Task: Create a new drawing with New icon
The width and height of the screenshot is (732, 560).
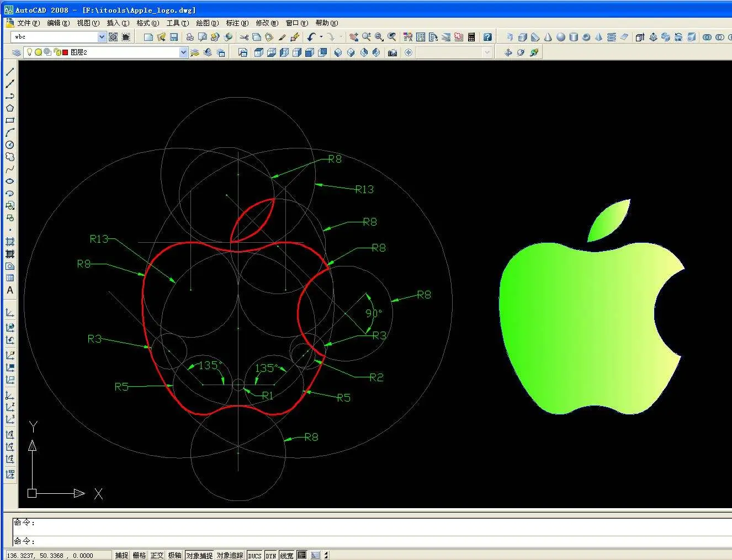Action: [148, 37]
